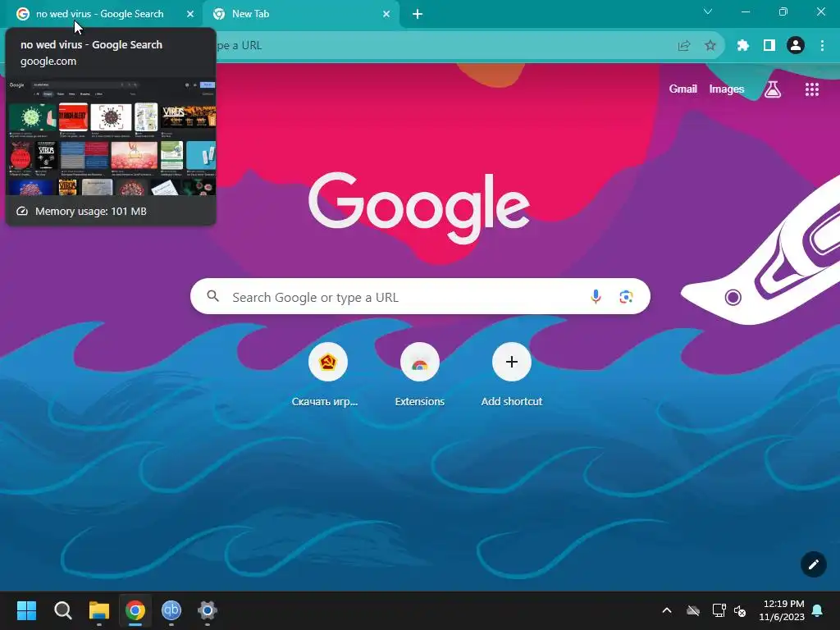Toggle the Chrome side panel

click(769, 46)
